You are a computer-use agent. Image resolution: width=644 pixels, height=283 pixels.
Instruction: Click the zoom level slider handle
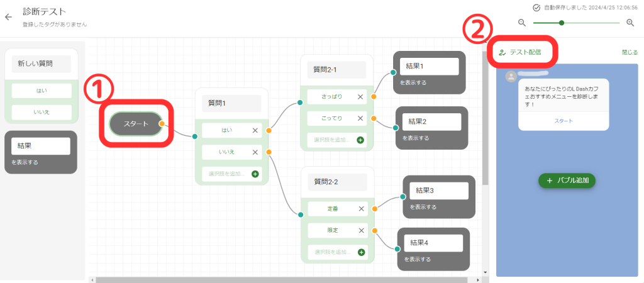pos(562,23)
